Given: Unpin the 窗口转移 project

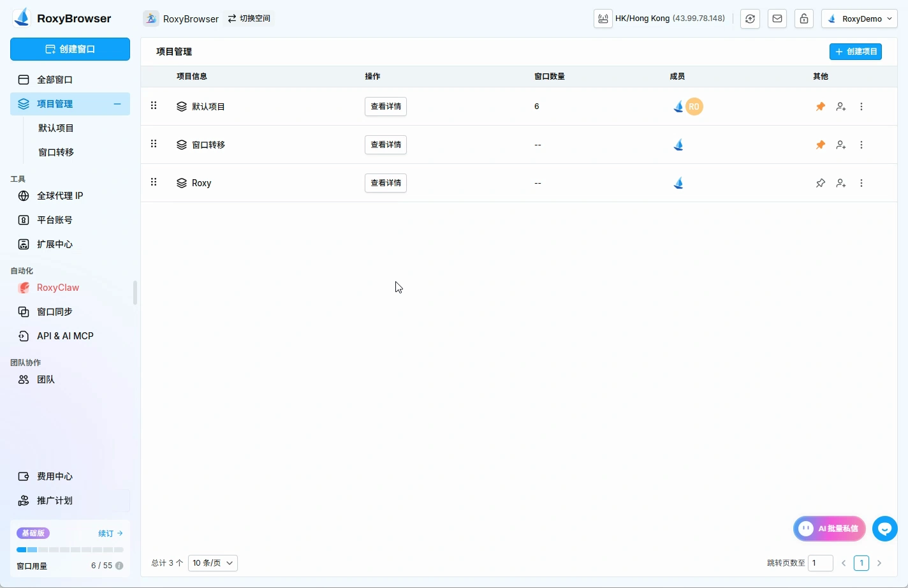Looking at the screenshot, I should (821, 145).
